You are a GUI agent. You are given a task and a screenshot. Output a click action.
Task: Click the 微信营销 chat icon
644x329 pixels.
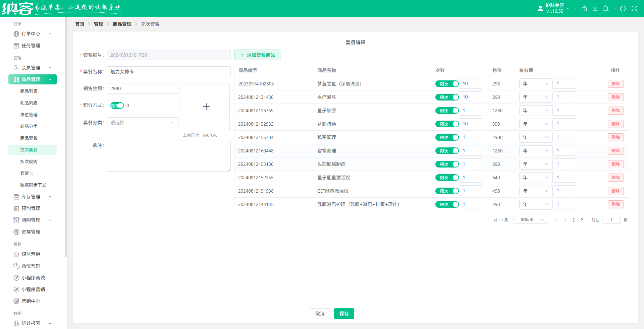(16, 266)
